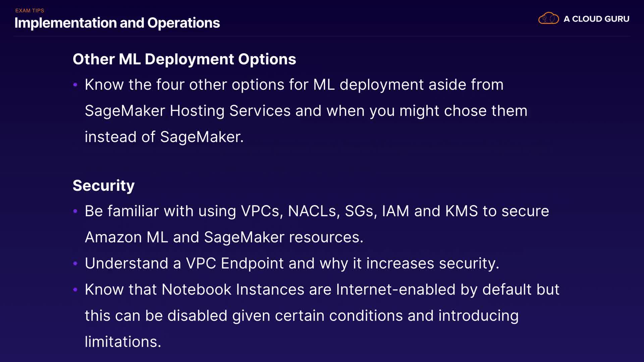Viewport: 644px width, 362px height.
Task: Click the word "NACLs" in the Security bullet
Action: pyautogui.click(x=314, y=211)
